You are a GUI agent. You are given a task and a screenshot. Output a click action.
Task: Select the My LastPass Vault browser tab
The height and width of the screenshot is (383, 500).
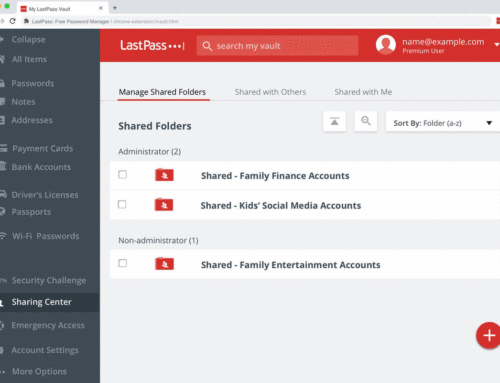(62, 8)
